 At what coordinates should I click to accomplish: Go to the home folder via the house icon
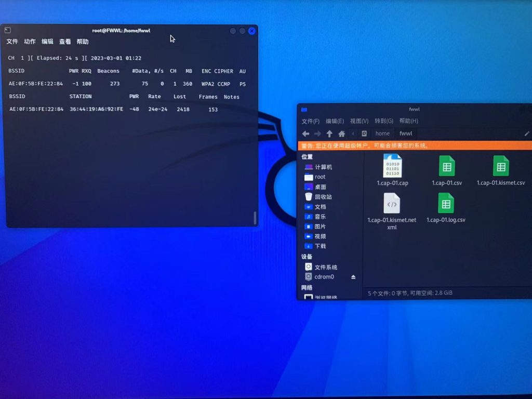(342, 134)
